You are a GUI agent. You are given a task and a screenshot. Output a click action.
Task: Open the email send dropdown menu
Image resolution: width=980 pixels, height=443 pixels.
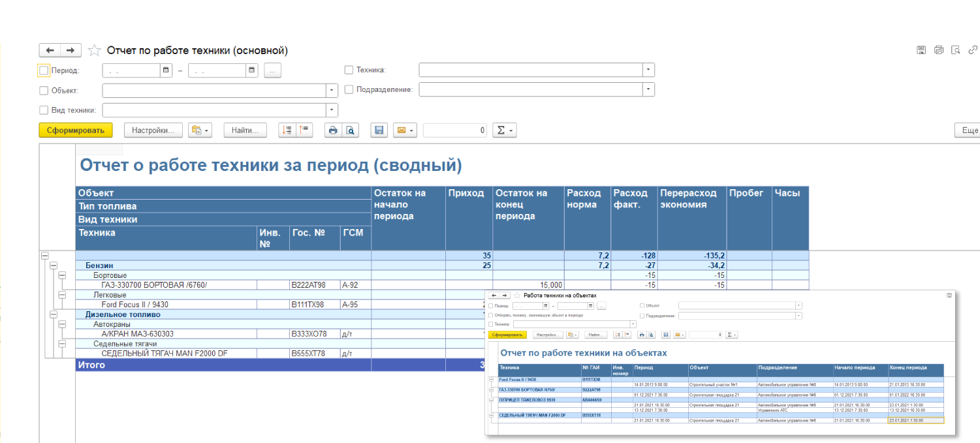click(404, 130)
